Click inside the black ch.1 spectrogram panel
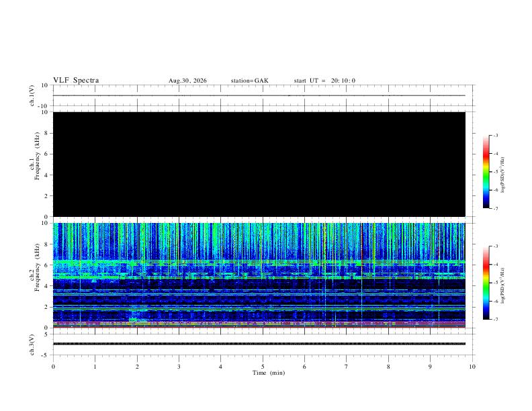The height and width of the screenshot is (411, 532). (x=259, y=164)
